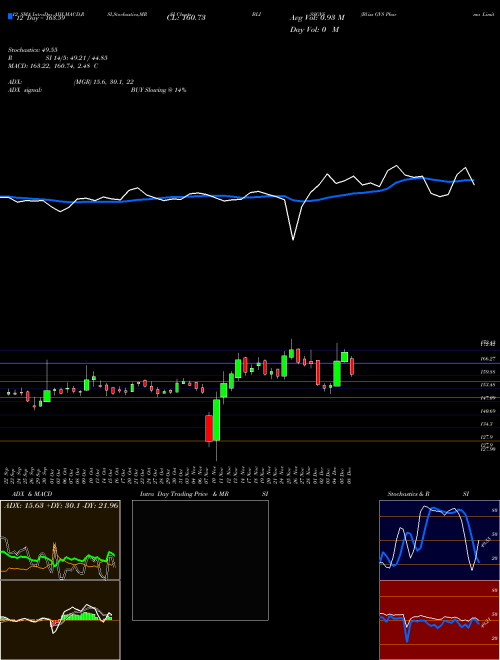Click the sharp downward spike on the white line
Viewport: 500px width, 660px height.
(293, 238)
